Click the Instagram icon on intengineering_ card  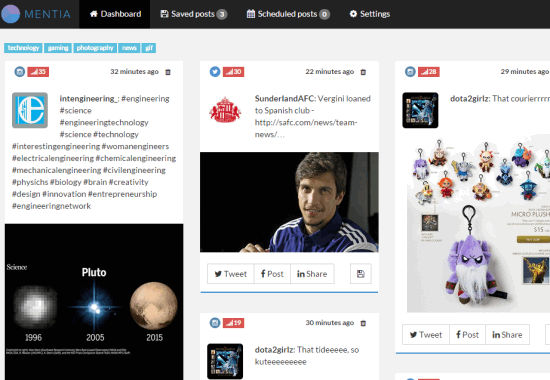20,72
